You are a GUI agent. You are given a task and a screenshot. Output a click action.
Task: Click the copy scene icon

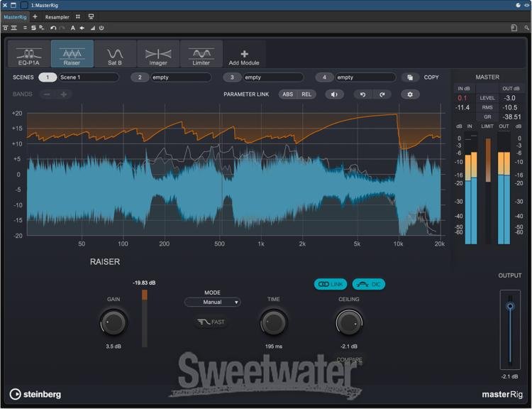tap(410, 77)
